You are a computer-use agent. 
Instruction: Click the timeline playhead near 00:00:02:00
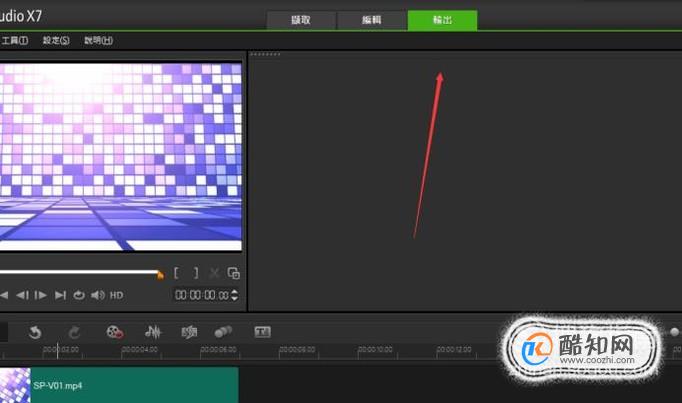click(x=57, y=351)
